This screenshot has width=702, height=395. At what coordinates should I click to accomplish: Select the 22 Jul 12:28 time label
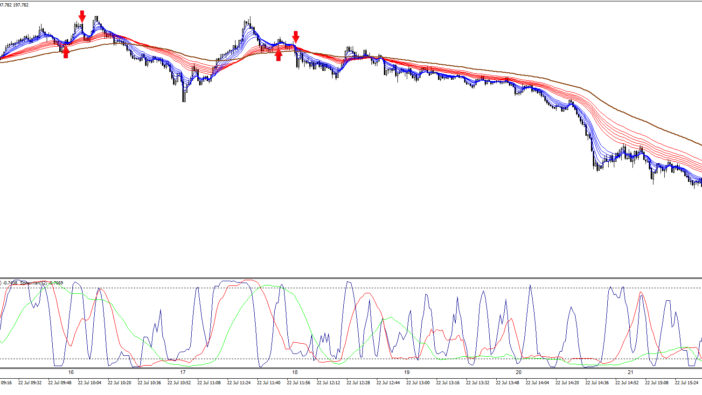pyautogui.click(x=359, y=383)
